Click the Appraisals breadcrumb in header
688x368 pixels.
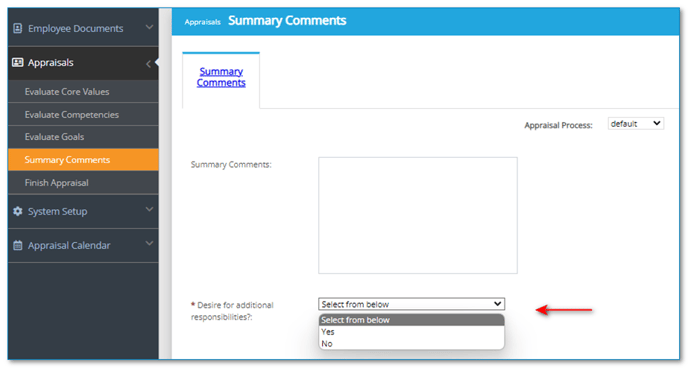pyautogui.click(x=202, y=22)
